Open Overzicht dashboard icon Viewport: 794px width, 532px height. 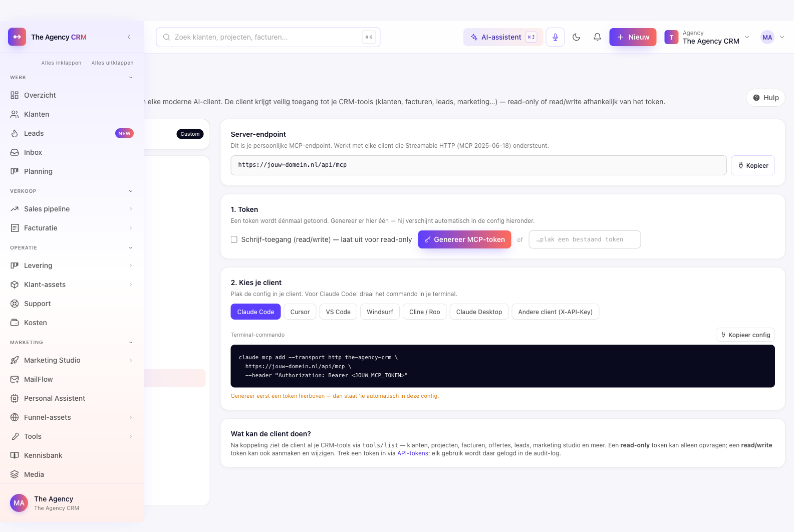point(15,95)
